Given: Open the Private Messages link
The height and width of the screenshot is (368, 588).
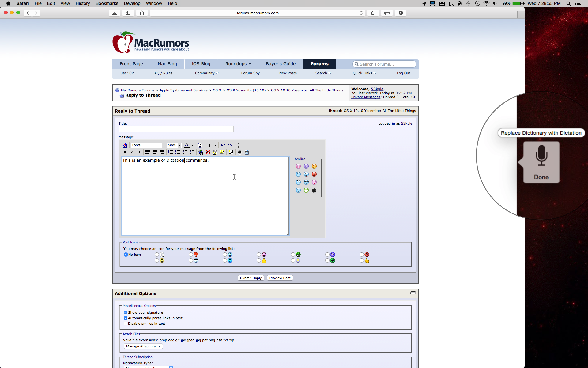Looking at the screenshot, I should tap(366, 97).
